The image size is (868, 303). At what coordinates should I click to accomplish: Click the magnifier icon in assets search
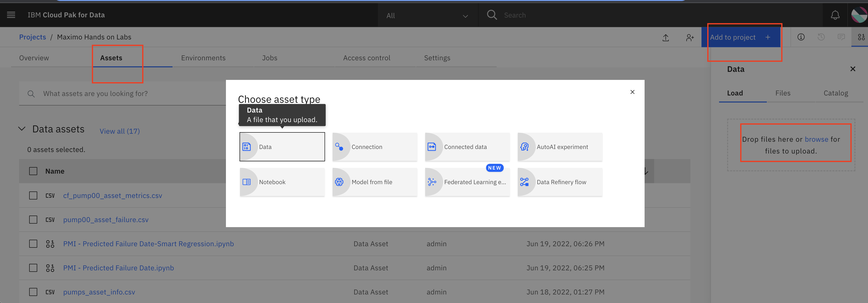(31, 94)
